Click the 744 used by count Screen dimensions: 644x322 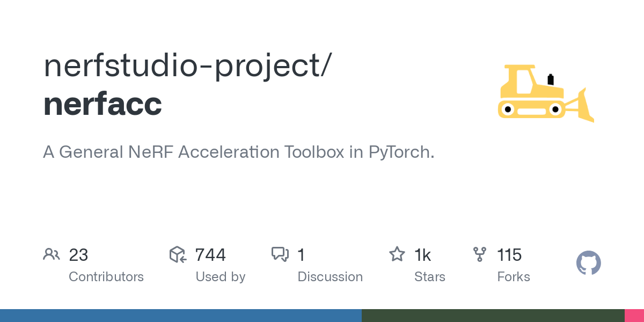point(210,255)
